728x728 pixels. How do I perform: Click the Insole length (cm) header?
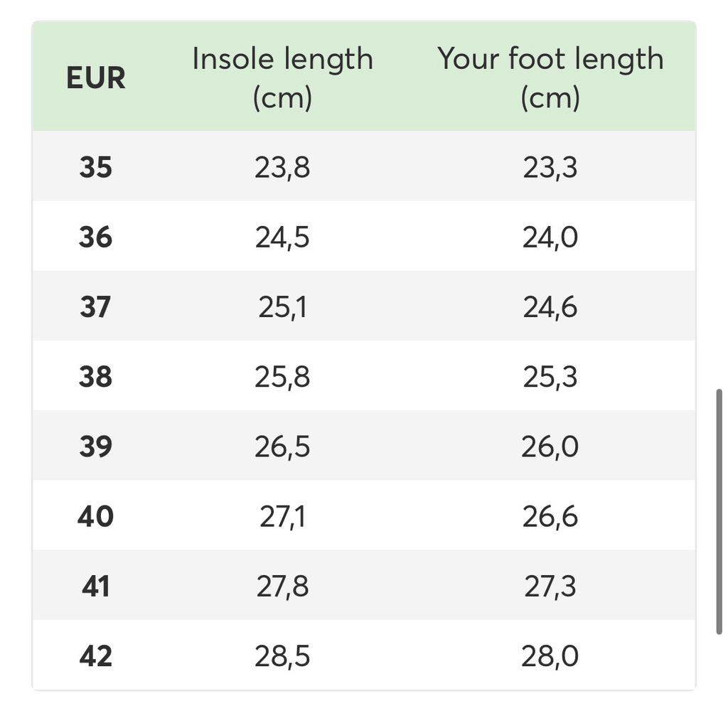point(282,78)
